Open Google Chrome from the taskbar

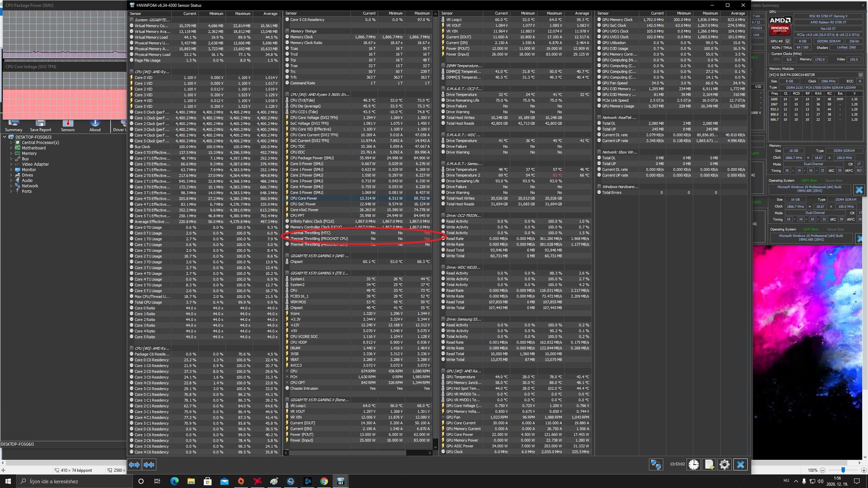(324, 481)
